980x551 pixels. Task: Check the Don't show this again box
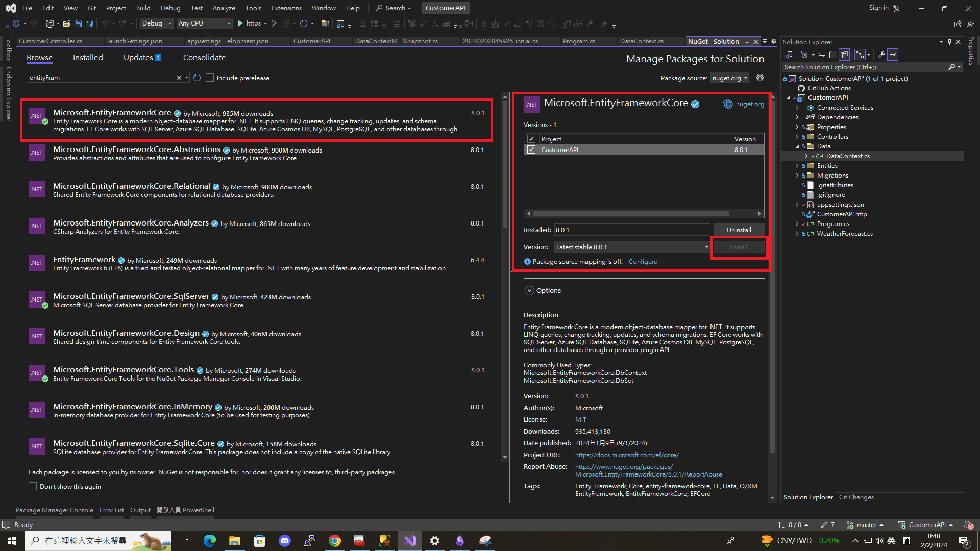(x=33, y=487)
